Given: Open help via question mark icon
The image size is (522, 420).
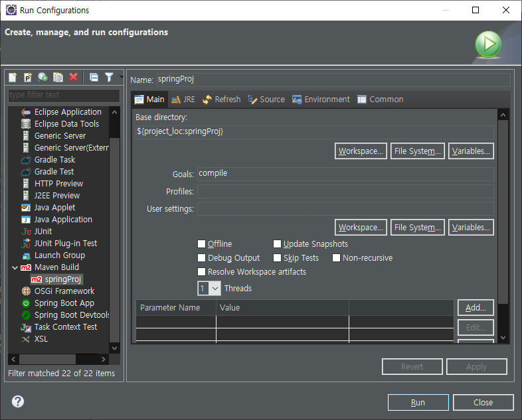Looking at the screenshot, I should (x=18, y=401).
